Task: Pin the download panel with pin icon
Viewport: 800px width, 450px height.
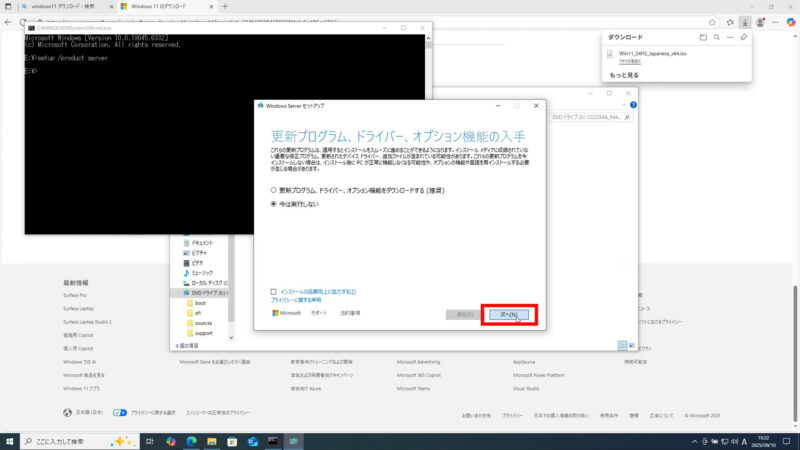Action: 744,37
